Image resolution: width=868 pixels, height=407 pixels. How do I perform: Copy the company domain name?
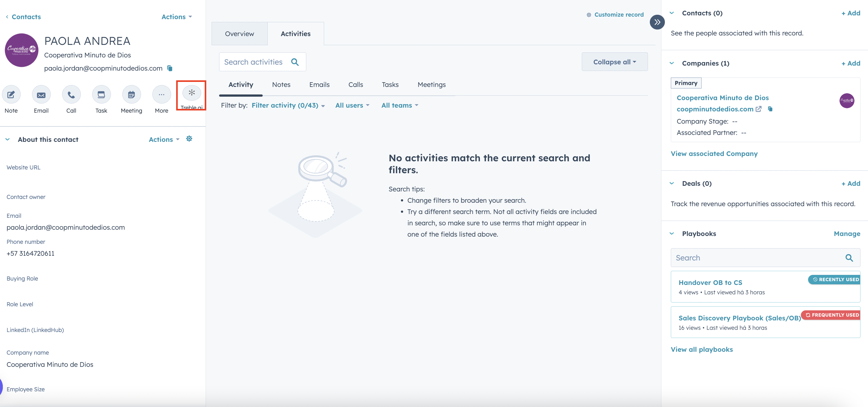770,109
